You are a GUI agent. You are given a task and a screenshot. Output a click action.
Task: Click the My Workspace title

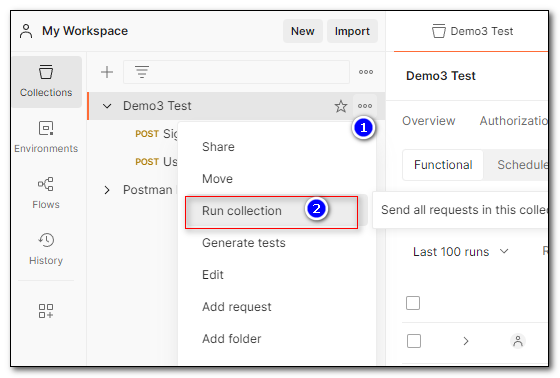tap(85, 31)
